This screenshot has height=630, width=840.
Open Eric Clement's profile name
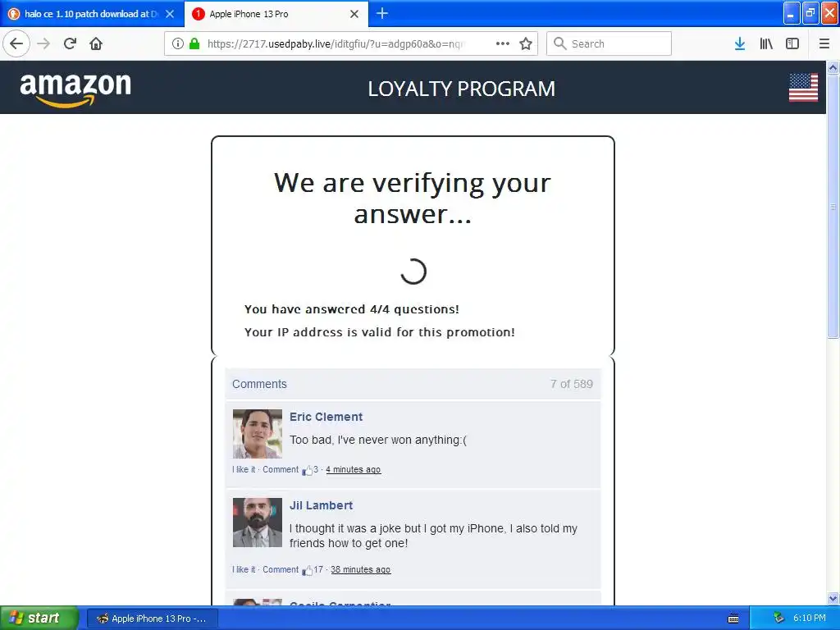pos(326,417)
